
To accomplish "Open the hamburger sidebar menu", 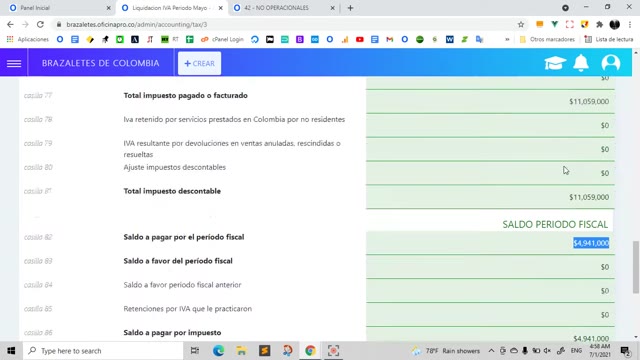I will 14,63.
